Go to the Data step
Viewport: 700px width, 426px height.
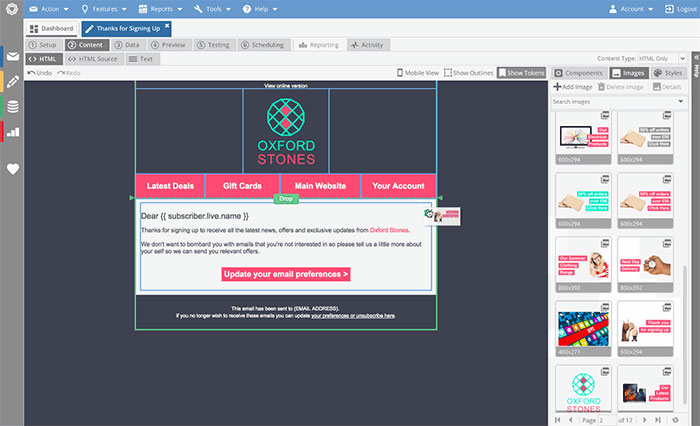click(127, 45)
